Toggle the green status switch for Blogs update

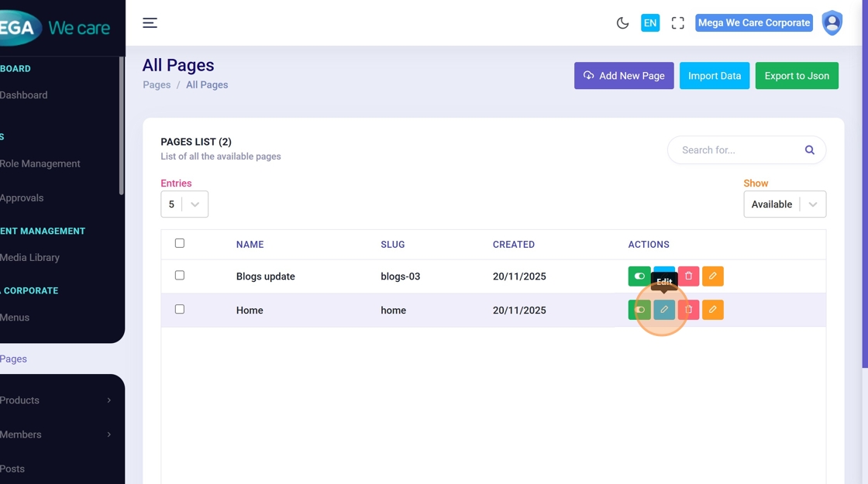click(639, 276)
